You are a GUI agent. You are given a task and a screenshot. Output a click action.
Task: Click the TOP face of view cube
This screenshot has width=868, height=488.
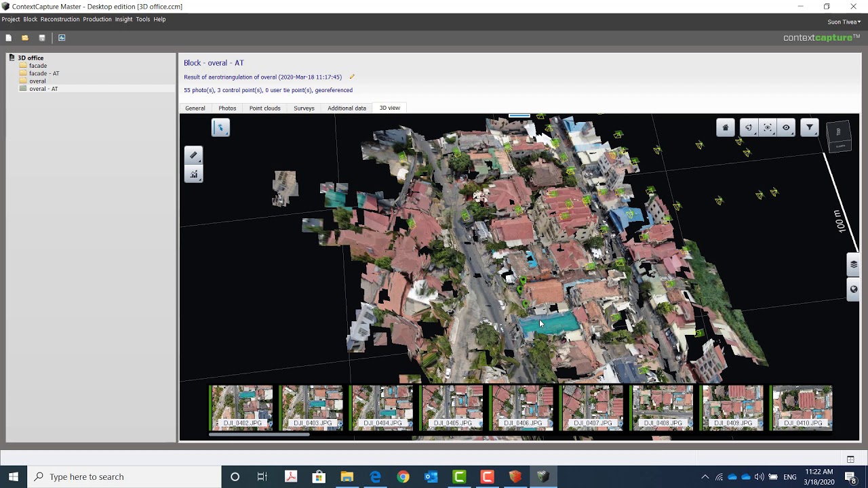tap(839, 132)
